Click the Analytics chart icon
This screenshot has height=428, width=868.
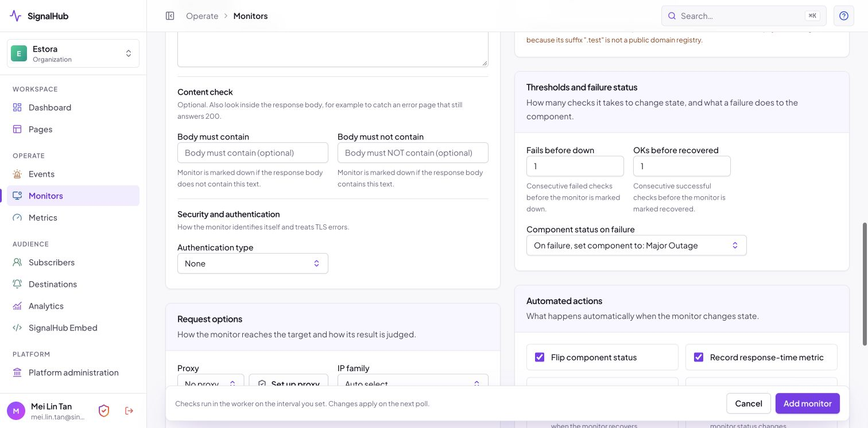tap(17, 306)
